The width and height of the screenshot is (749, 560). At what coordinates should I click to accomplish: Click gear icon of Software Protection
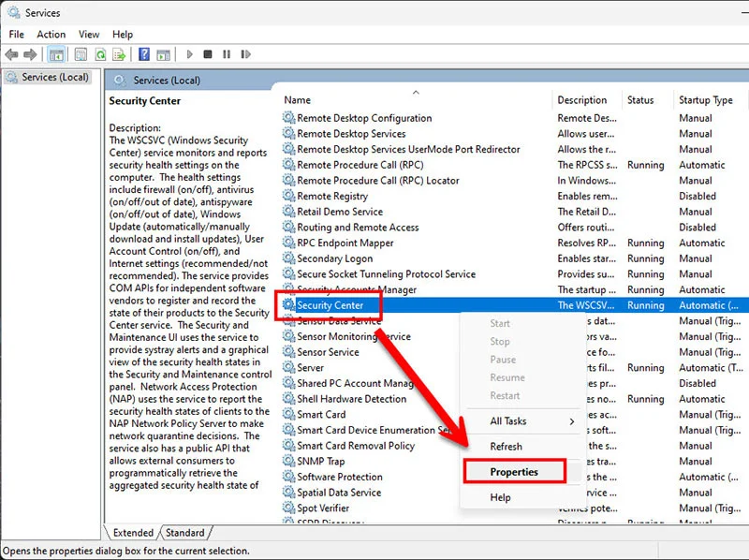288,477
